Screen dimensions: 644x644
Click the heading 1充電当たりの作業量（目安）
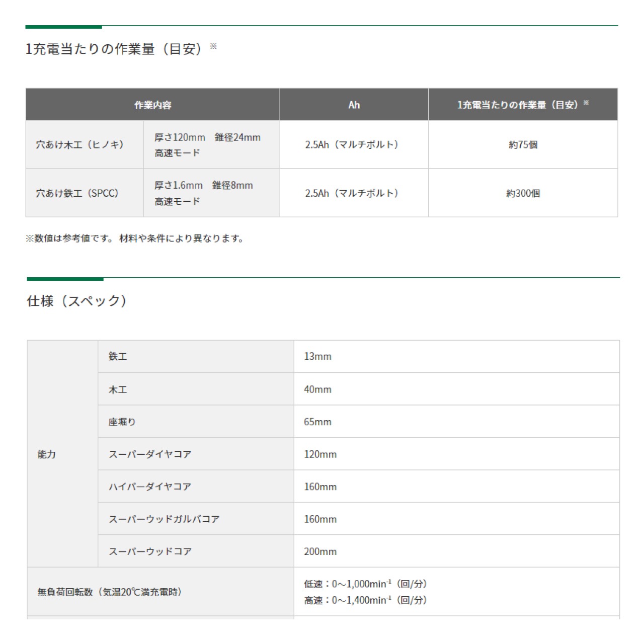121,49
